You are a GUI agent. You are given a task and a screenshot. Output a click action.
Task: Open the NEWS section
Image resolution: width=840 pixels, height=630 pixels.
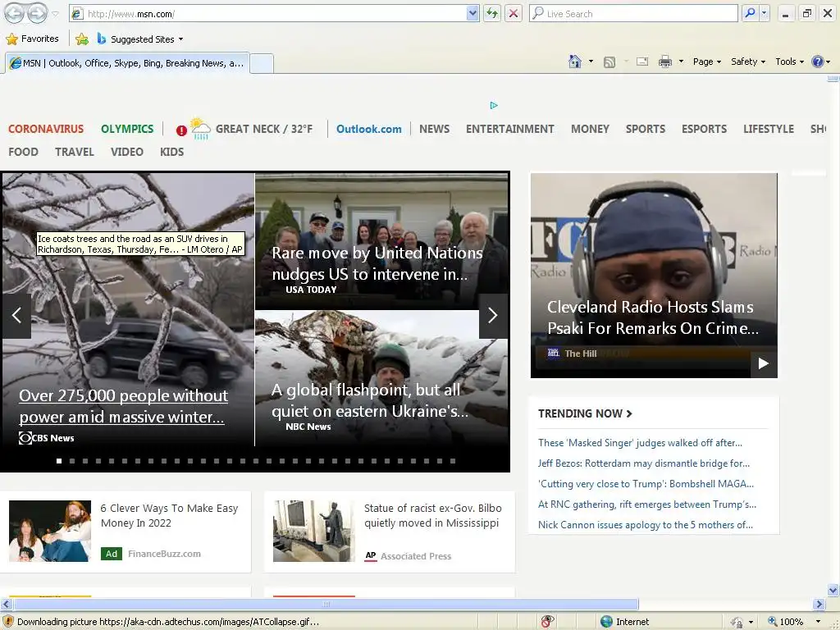435,129
